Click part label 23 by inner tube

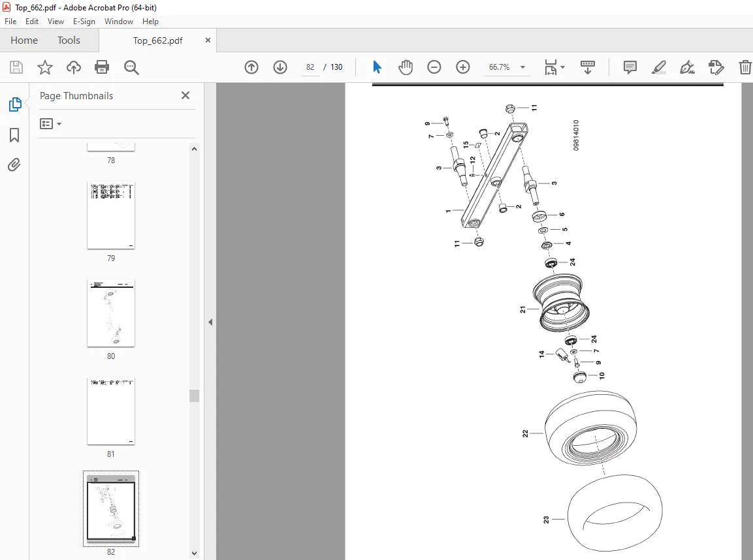[x=546, y=520]
